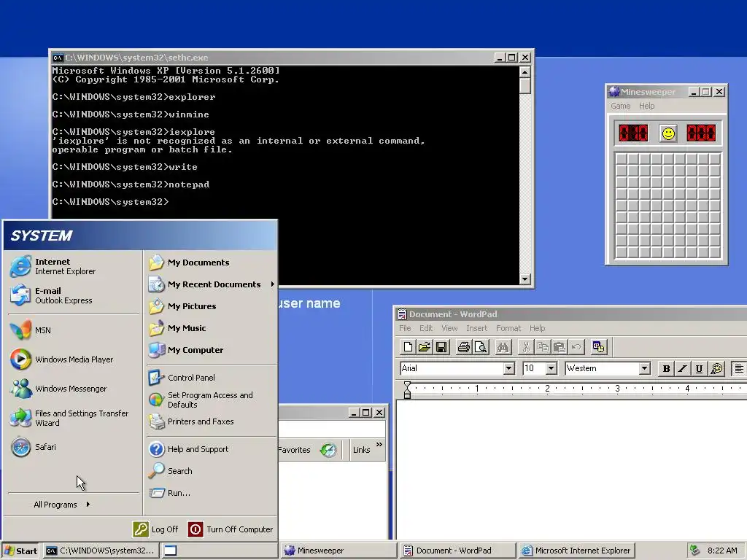Open WordPad View menu
This screenshot has height=560, width=747.
point(449,328)
